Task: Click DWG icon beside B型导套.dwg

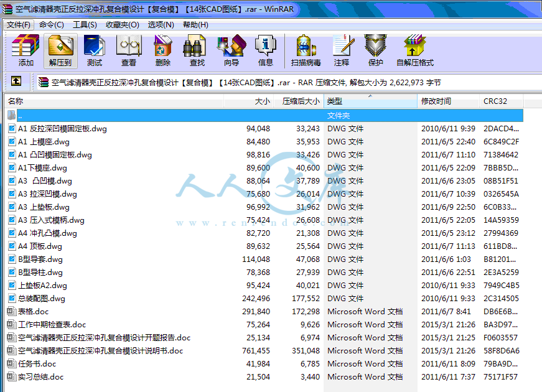Action: 12,259
